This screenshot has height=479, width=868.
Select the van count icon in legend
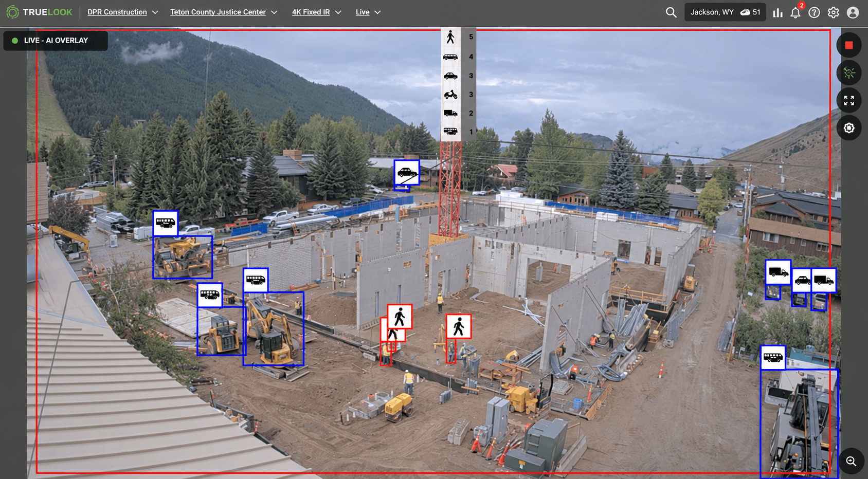450,57
